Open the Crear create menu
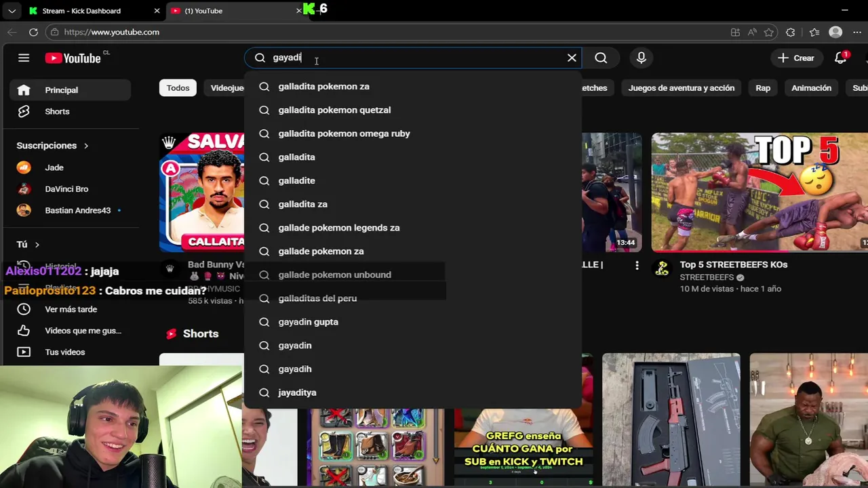 796,58
